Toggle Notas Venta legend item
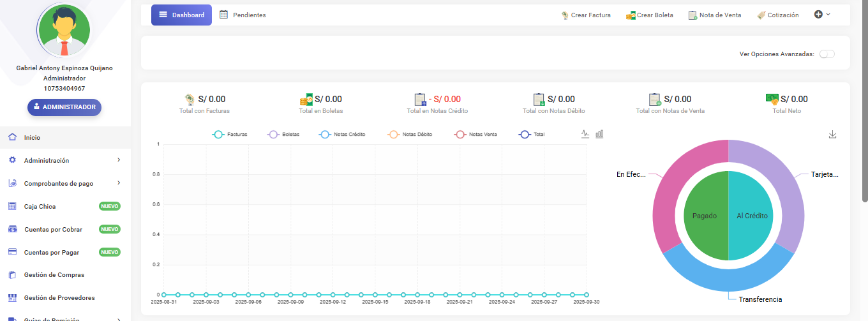Viewport: 868px width, 321px height. tap(475, 135)
